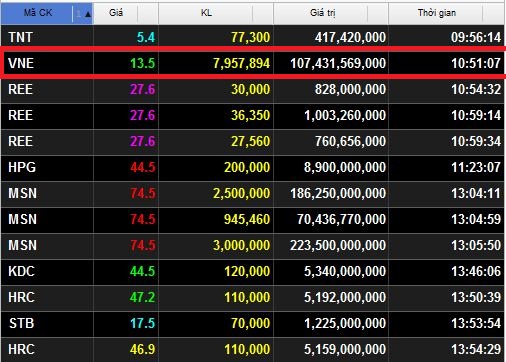
Task: Click HRC row priced at 46.9
Action: (253, 349)
